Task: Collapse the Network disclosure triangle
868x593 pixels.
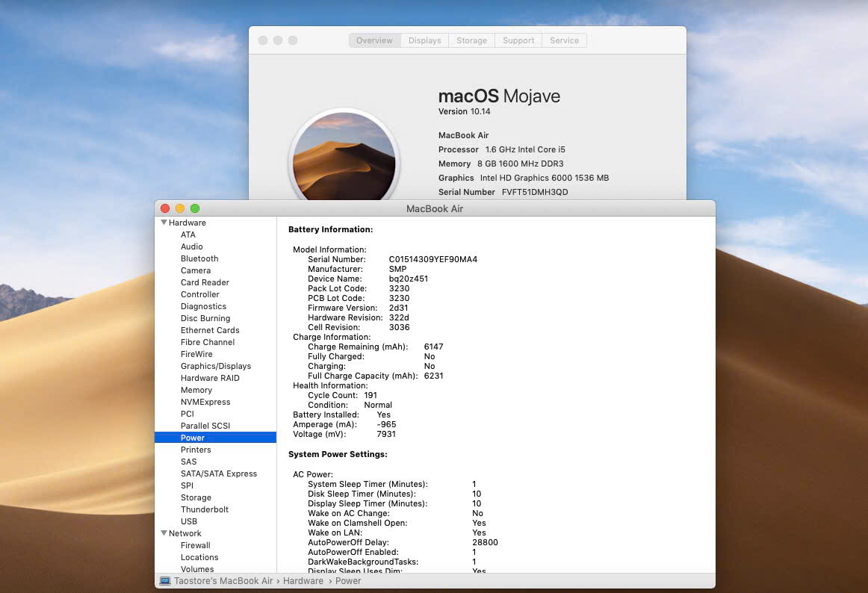Action: coord(164,533)
